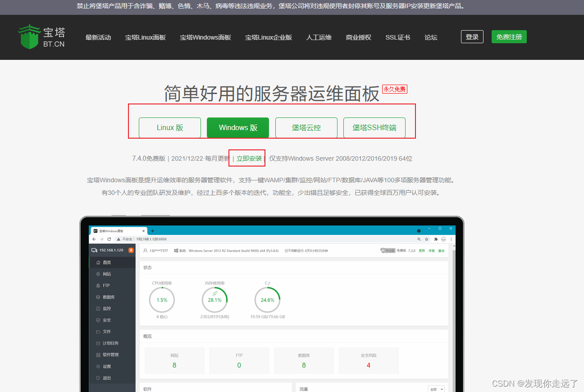Screen dimensions: 584x392
Task: Click the zoom magnifier icon in preview address bar
Action: point(419,239)
